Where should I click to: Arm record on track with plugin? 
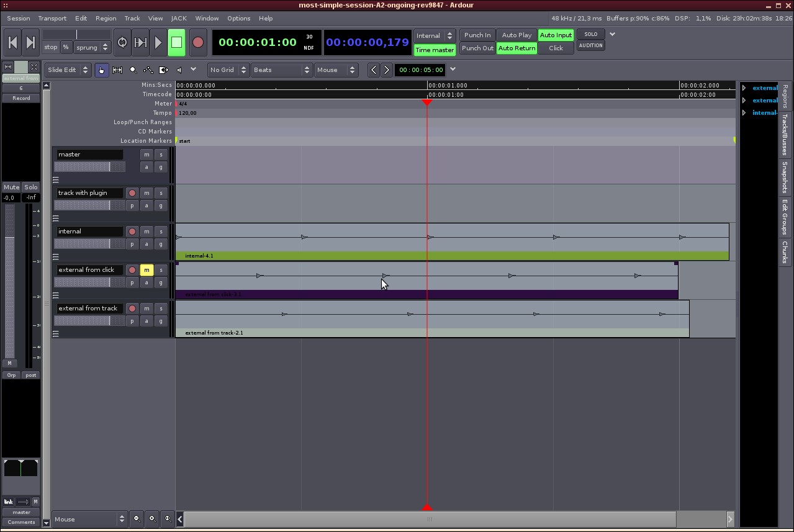pyautogui.click(x=132, y=193)
